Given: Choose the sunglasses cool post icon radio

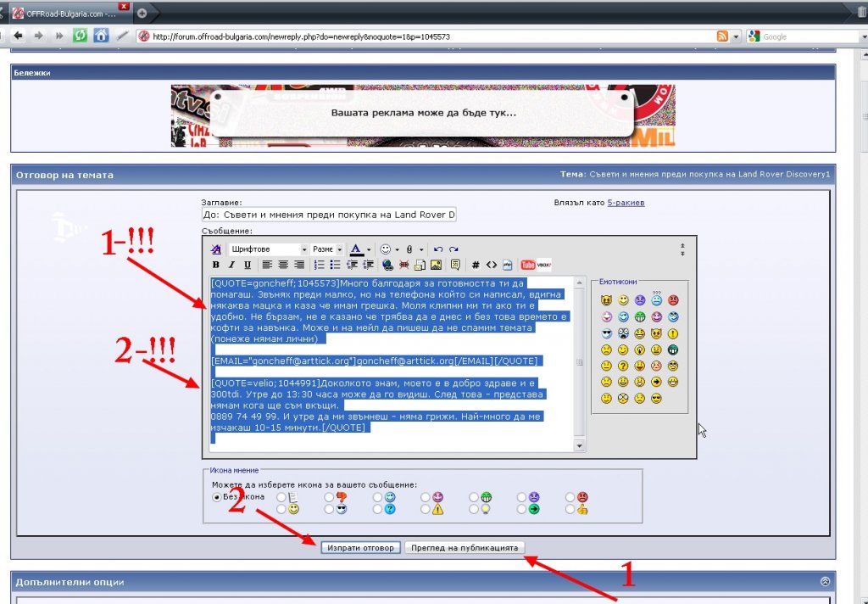Looking at the screenshot, I should click(329, 509).
